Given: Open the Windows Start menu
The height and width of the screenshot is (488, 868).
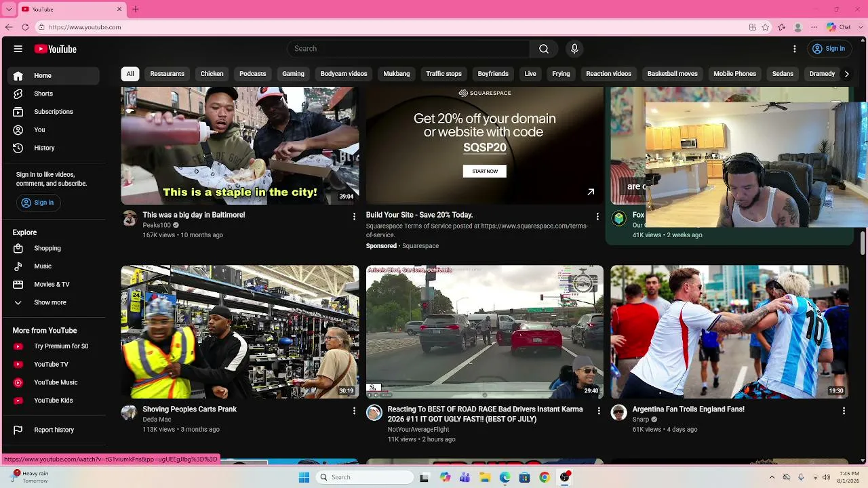Looking at the screenshot, I should 304,477.
